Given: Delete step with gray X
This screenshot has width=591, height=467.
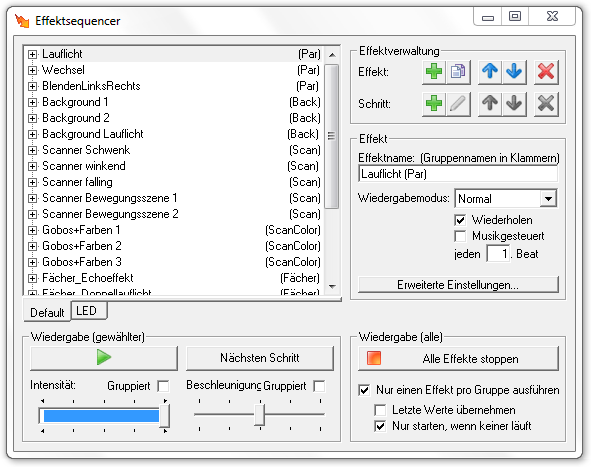Looking at the screenshot, I should pos(546,104).
